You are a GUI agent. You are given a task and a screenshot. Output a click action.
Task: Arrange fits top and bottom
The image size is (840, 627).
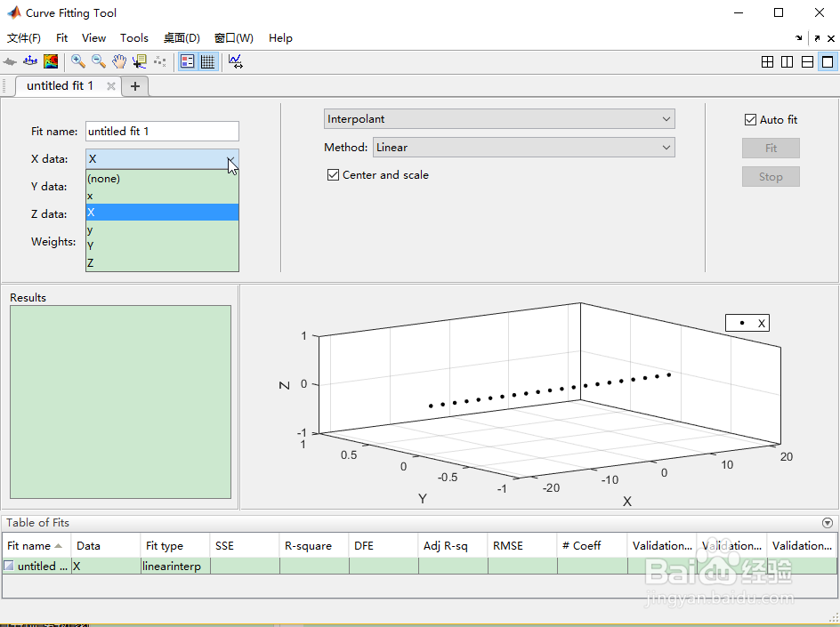(x=807, y=61)
